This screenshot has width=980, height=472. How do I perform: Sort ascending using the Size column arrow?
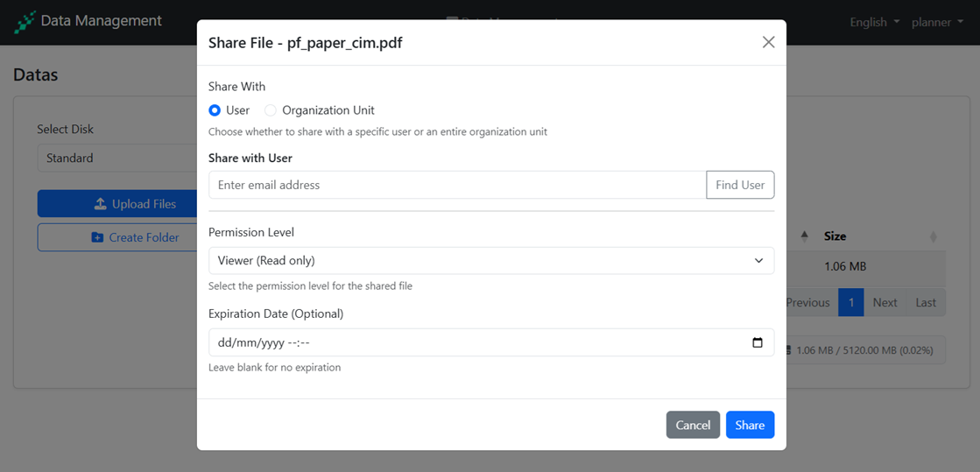(x=804, y=236)
